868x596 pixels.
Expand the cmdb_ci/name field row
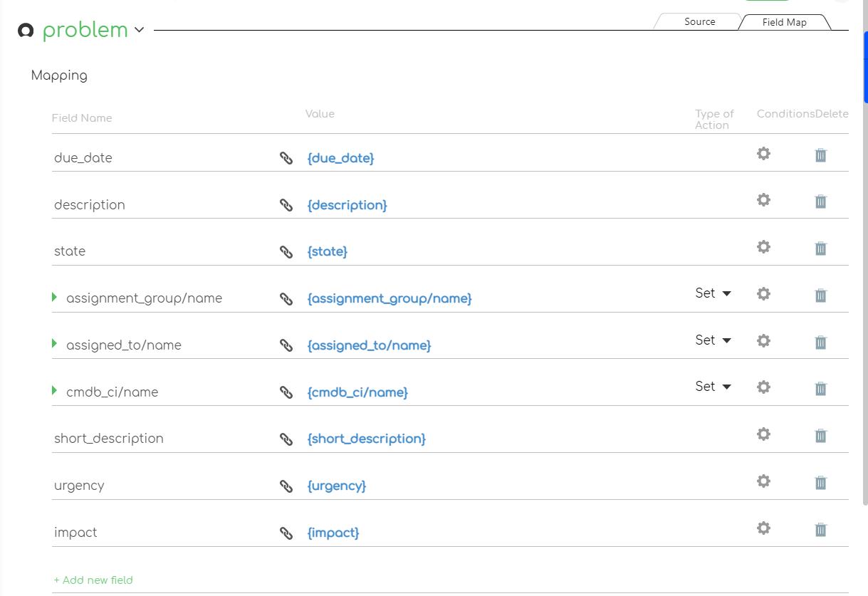tap(55, 391)
